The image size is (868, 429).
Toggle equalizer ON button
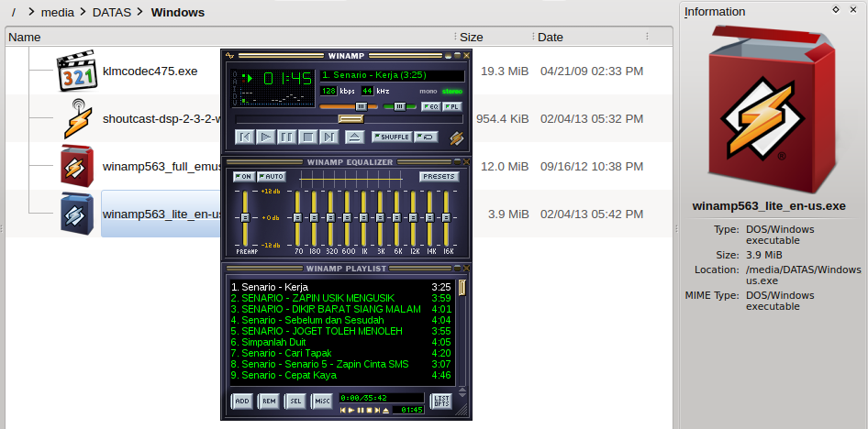point(244,177)
